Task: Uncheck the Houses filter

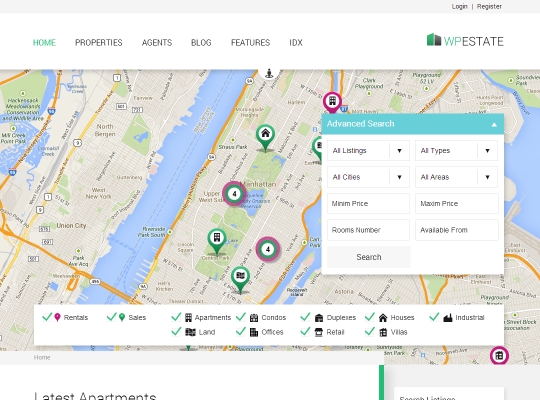Action: pos(370,317)
